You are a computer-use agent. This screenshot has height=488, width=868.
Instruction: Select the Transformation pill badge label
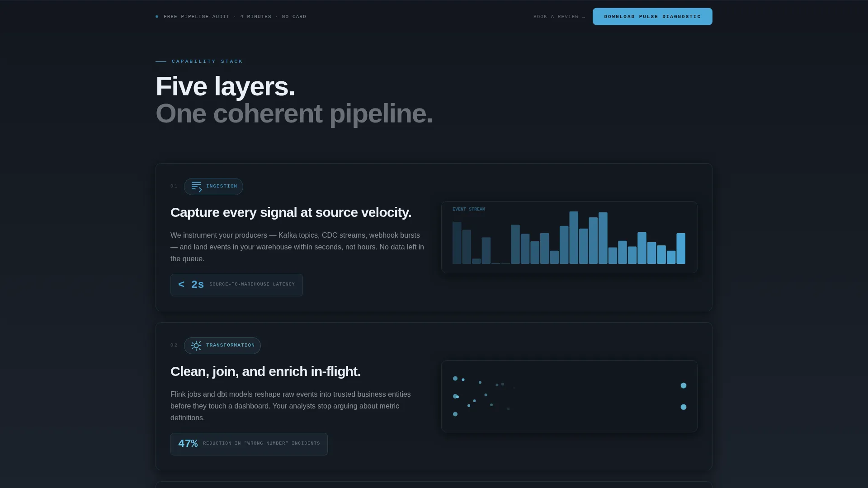222,346
